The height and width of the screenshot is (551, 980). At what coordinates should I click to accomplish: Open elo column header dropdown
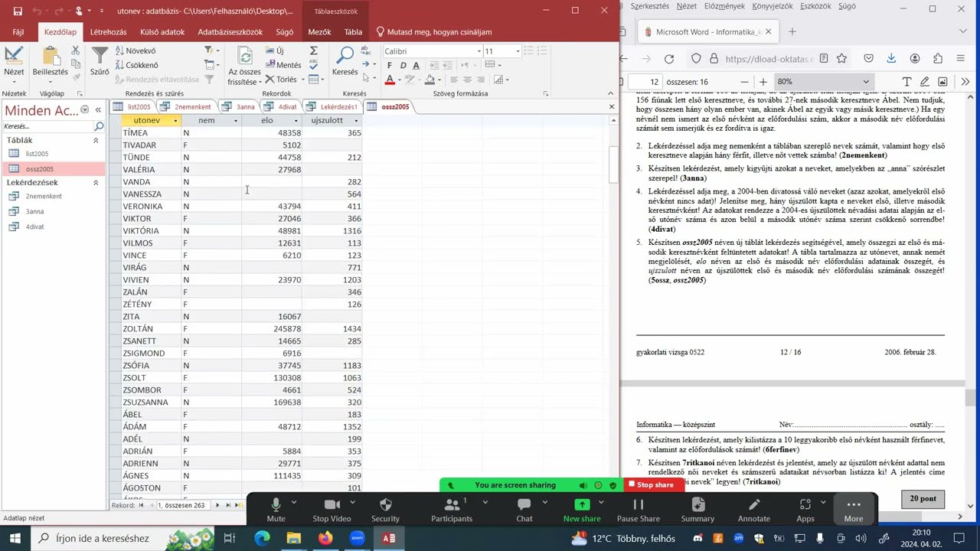296,121
